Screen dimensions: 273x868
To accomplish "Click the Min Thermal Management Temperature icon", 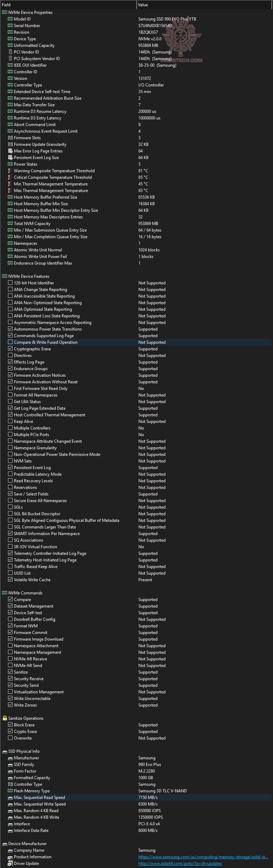I will tap(10, 184).
